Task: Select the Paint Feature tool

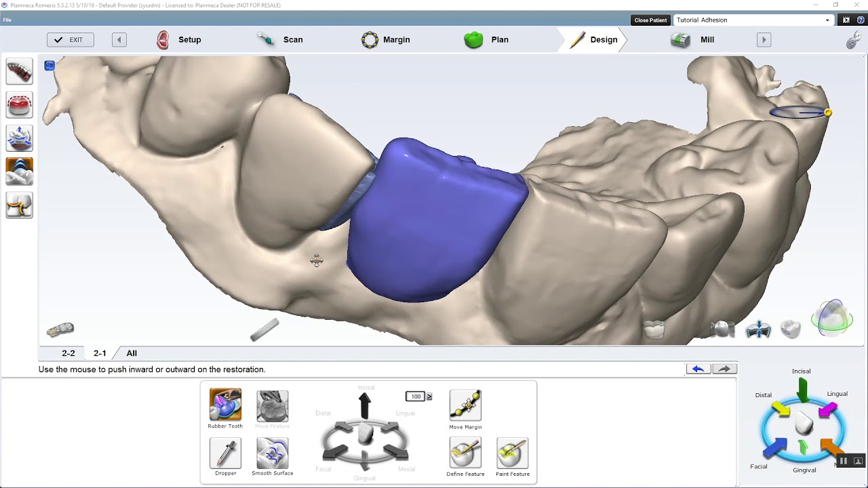Action: (512, 453)
